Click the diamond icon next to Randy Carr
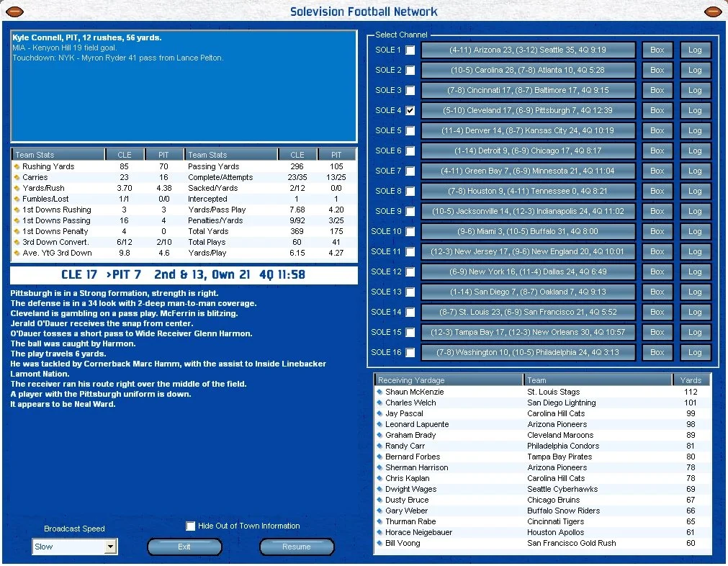This screenshot has width=728, height=566. pyautogui.click(x=379, y=446)
